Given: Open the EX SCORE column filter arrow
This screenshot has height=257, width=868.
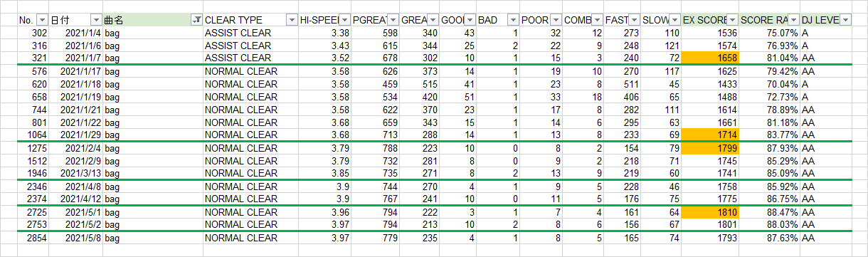Looking at the screenshot, I should point(733,20).
